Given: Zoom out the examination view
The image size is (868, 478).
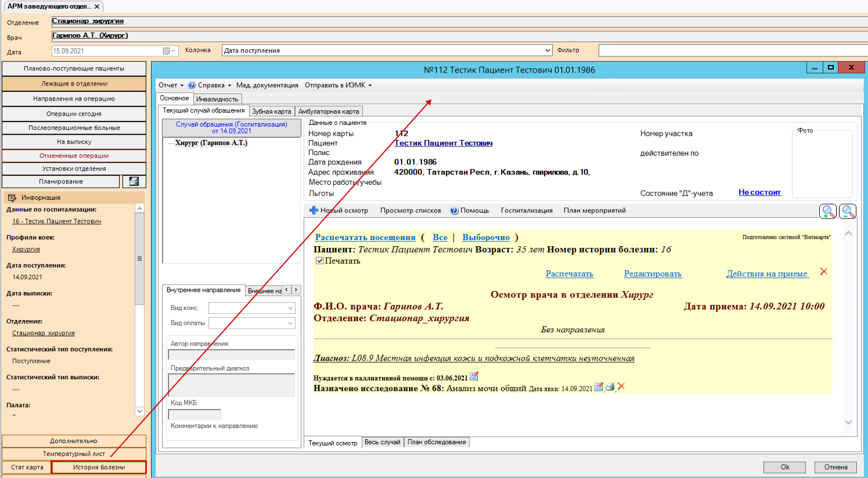Looking at the screenshot, I should (848, 211).
